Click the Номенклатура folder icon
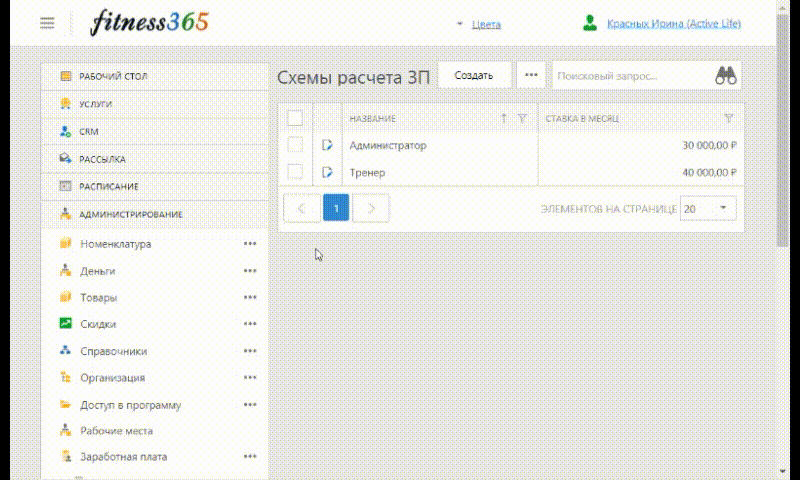Viewport: 800px width, 480px height. pos(65,243)
